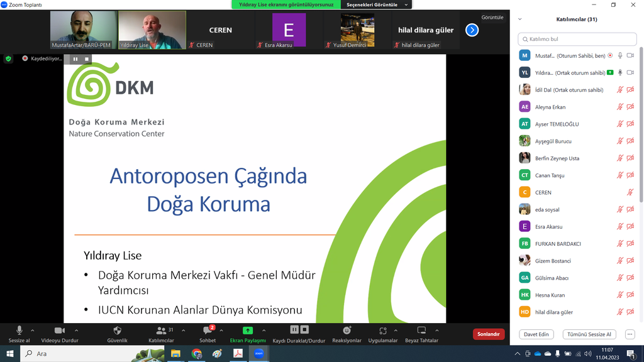
Task: Open Adobe Acrobat from taskbar
Action: pos(238,353)
